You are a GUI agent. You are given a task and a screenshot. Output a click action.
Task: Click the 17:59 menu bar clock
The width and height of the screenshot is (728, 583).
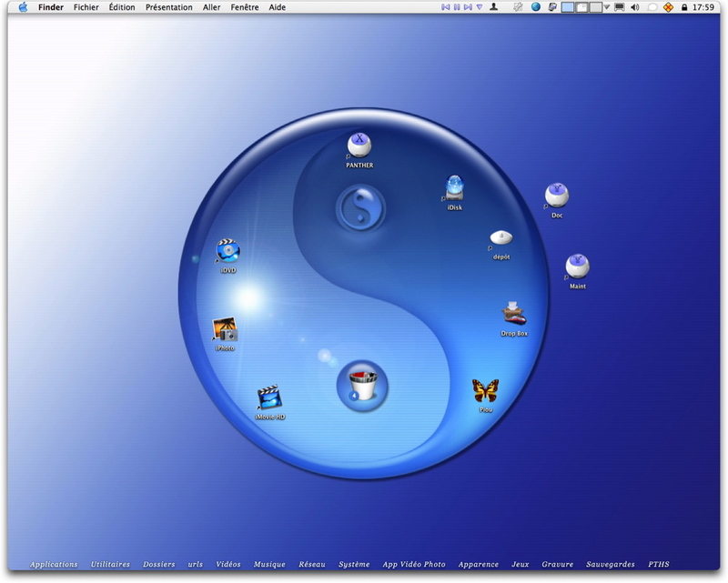point(703,7)
